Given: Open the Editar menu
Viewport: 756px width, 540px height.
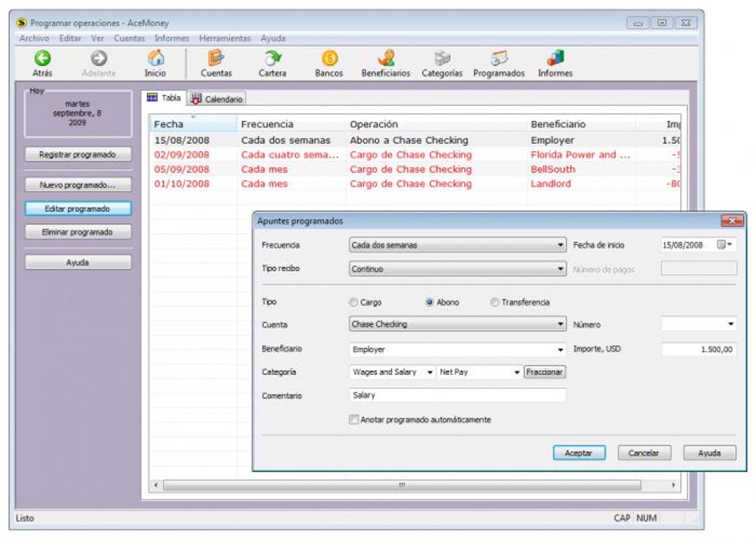Looking at the screenshot, I should [x=70, y=38].
